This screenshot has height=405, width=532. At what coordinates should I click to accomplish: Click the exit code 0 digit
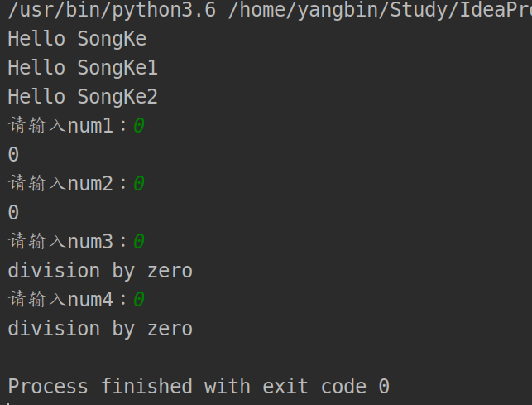pyautogui.click(x=384, y=386)
